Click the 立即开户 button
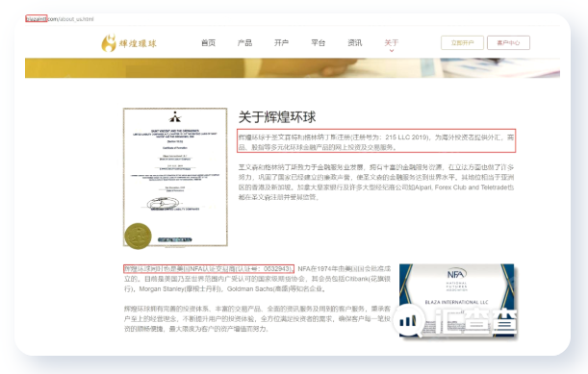588x374 pixels. [462, 42]
